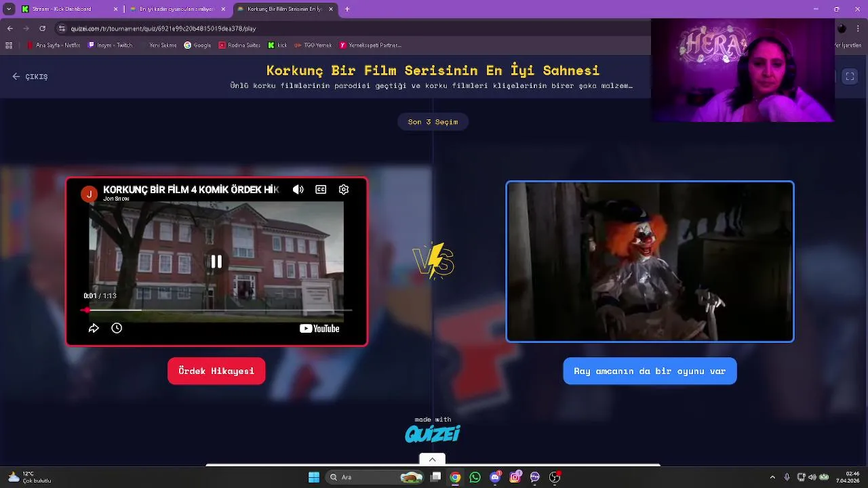Open the TGO Yemek bookmark
Screen dimensions: 868x488
[x=313, y=45]
